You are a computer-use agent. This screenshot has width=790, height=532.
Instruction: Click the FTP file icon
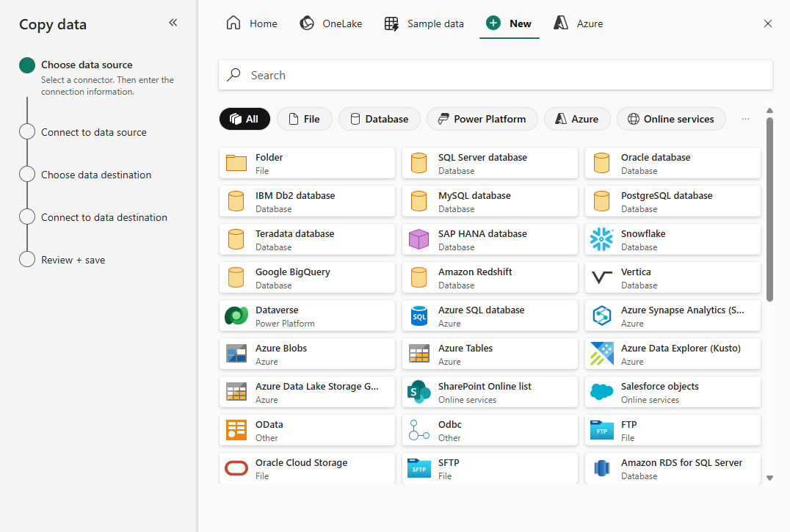point(601,430)
